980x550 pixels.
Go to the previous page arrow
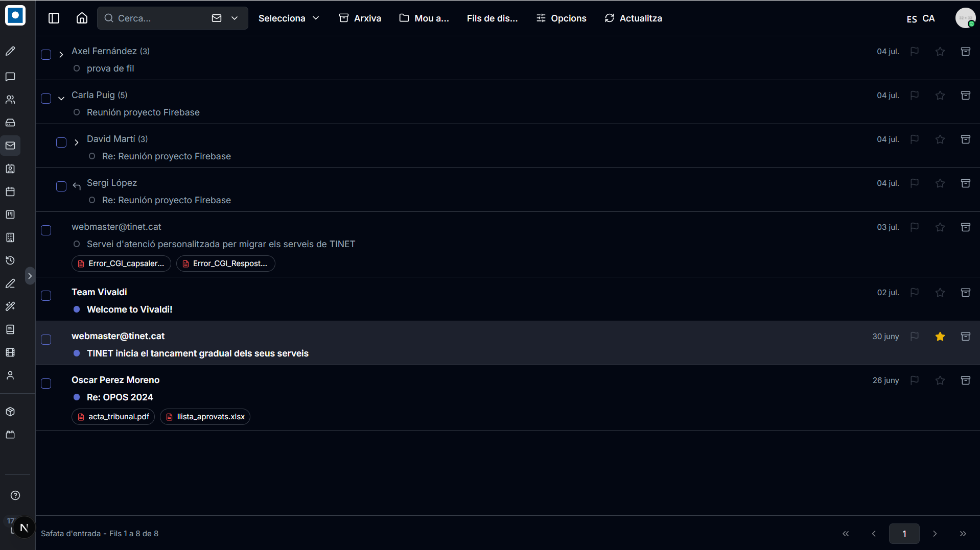pyautogui.click(x=874, y=534)
